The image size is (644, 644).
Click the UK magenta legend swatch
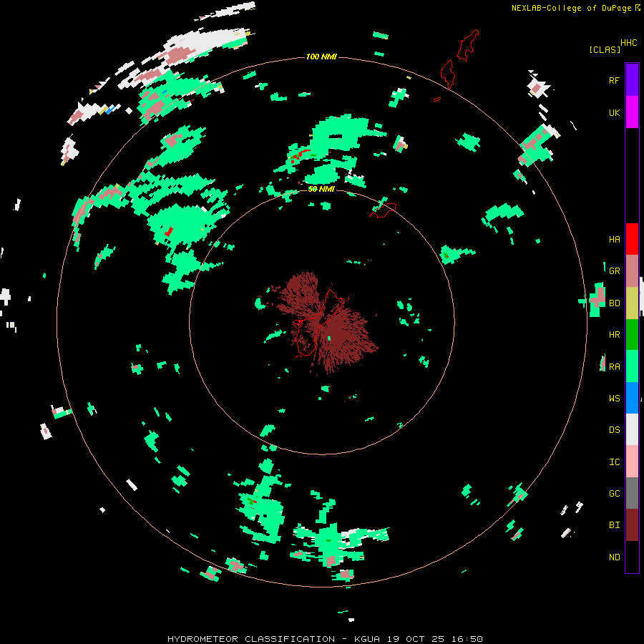point(632,112)
